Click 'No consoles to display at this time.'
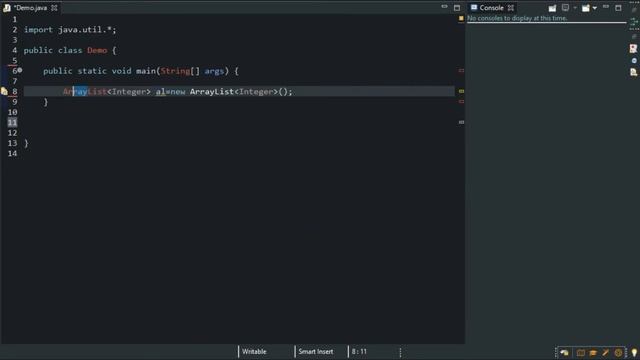 click(x=517, y=18)
